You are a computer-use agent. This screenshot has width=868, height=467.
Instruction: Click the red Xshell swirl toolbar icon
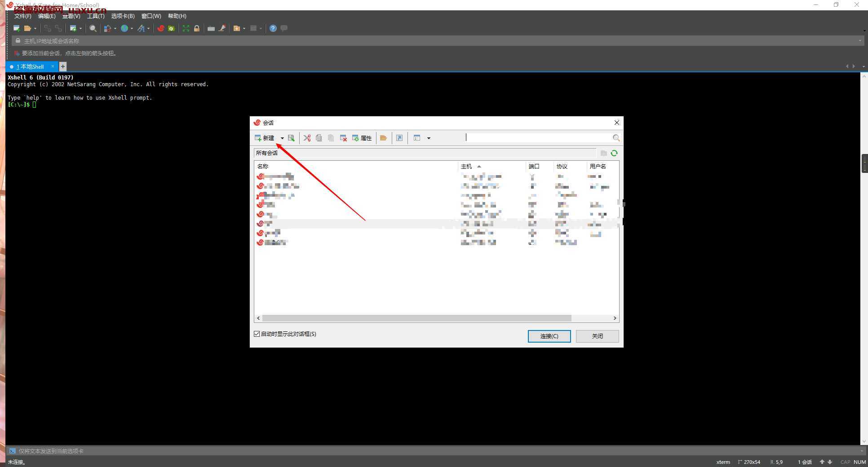click(x=161, y=28)
